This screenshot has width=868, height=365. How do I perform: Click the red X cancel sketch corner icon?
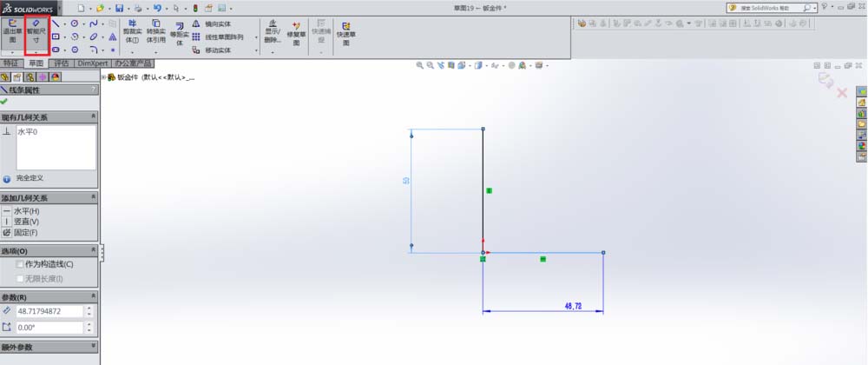[842, 92]
